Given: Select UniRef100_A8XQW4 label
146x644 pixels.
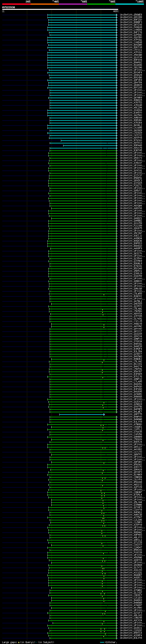Looking at the screenshot, I should [131, 206].
